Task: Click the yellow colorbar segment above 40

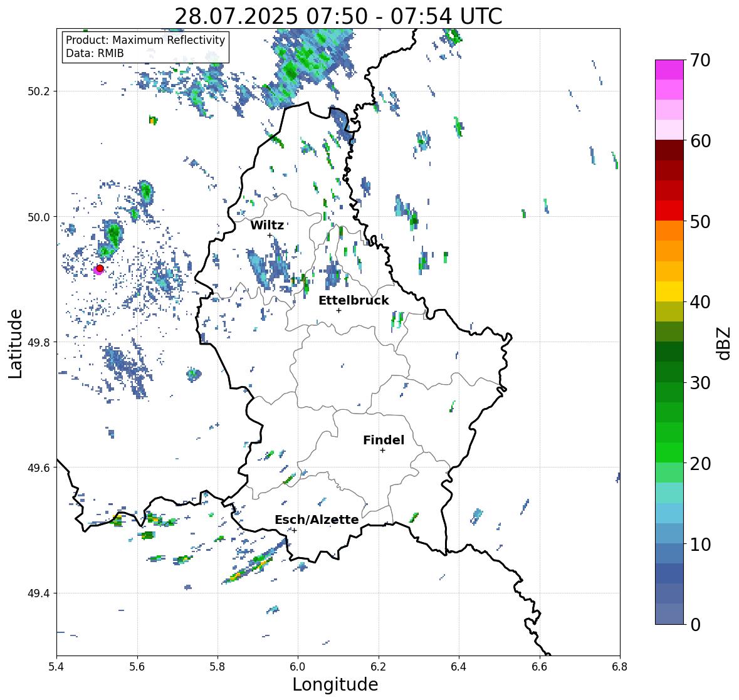Action: point(669,291)
